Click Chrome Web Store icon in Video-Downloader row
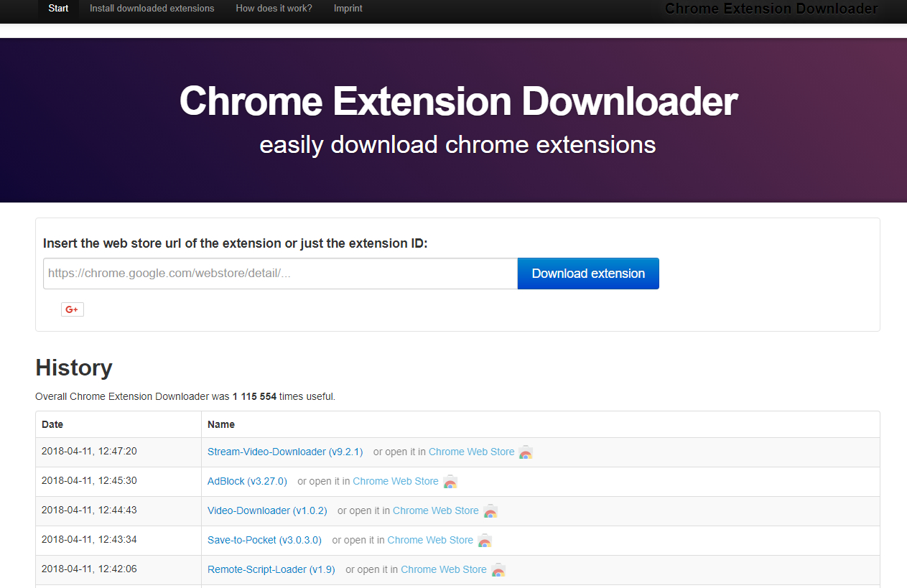 click(x=490, y=511)
